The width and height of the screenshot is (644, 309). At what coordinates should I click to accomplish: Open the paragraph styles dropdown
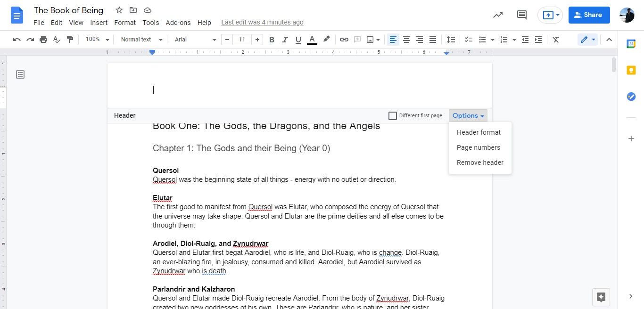140,40
